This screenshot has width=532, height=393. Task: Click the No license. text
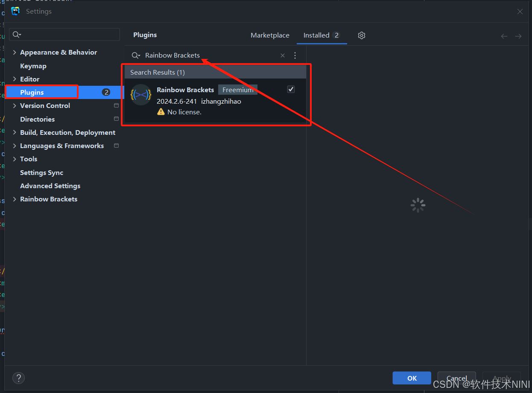click(x=184, y=112)
